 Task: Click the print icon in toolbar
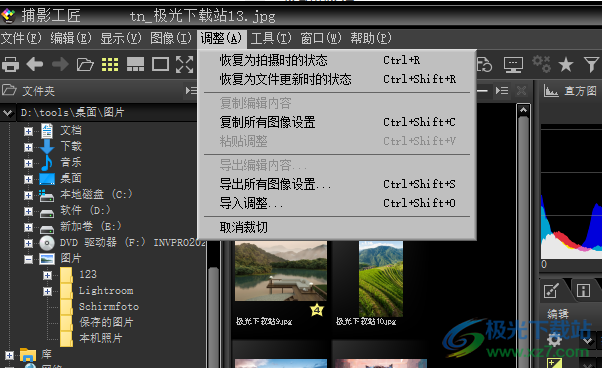(x=10, y=64)
